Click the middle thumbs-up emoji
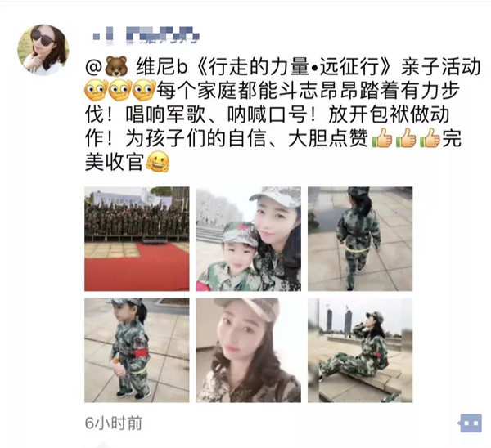 [406, 138]
